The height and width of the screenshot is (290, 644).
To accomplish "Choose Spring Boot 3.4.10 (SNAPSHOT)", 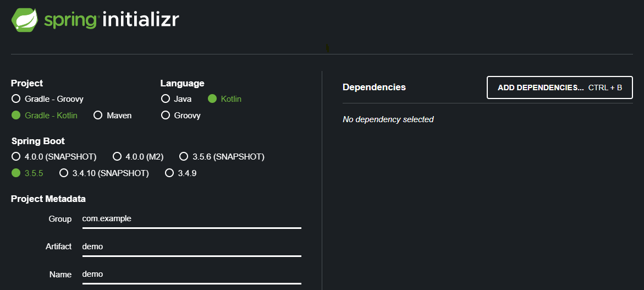I will pos(64,173).
